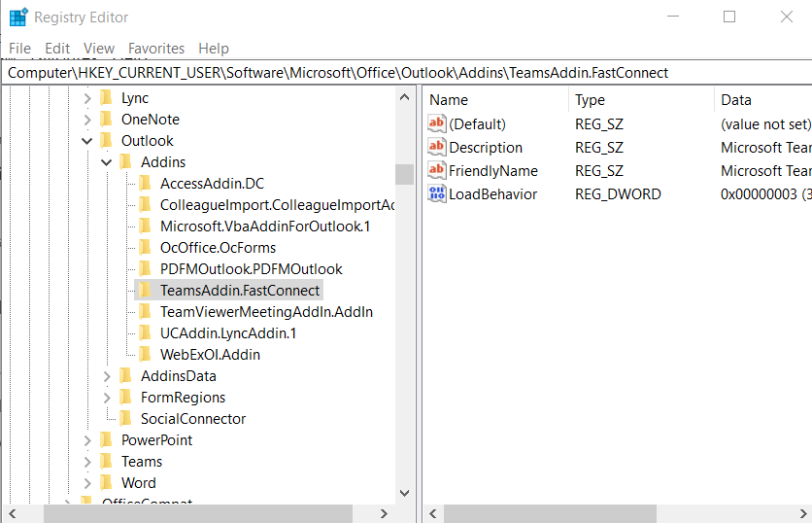The image size is (812, 523).
Task: Expand the FormRegions key
Action: tap(107, 398)
